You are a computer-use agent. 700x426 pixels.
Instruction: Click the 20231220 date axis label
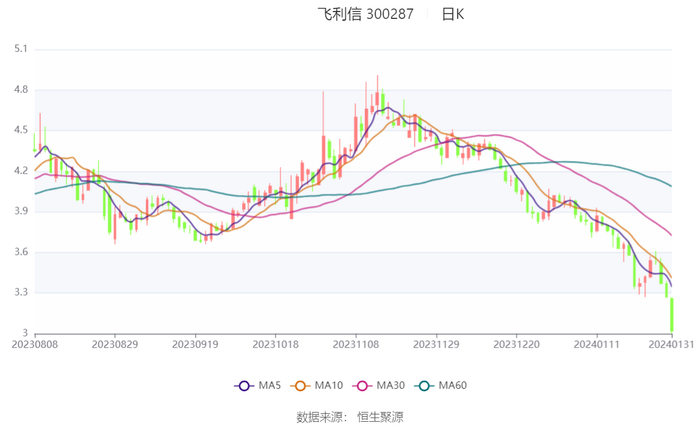517,344
